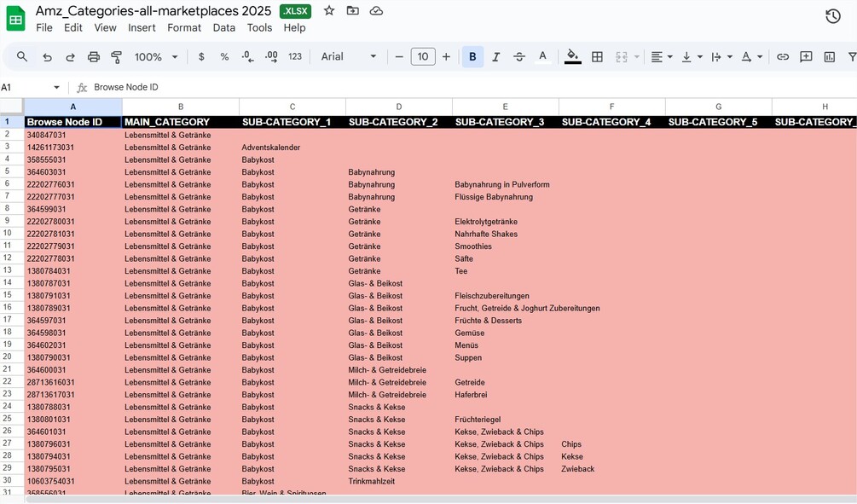This screenshot has height=504, width=857.
Task: Open text rotation dropdown
Action: tap(751, 56)
